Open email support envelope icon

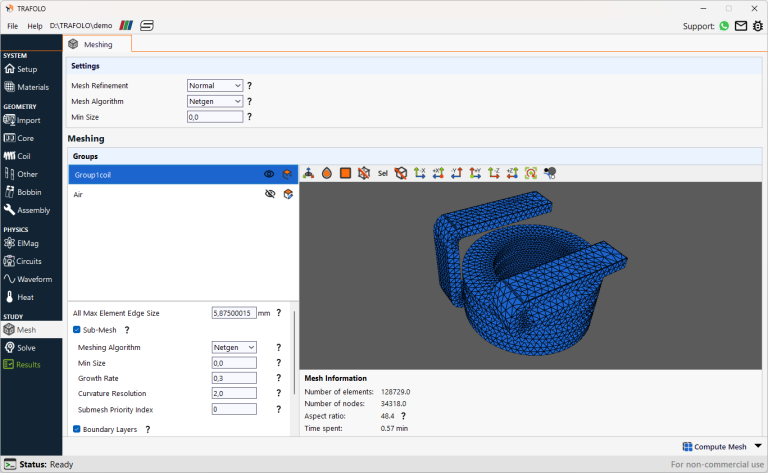(x=741, y=26)
